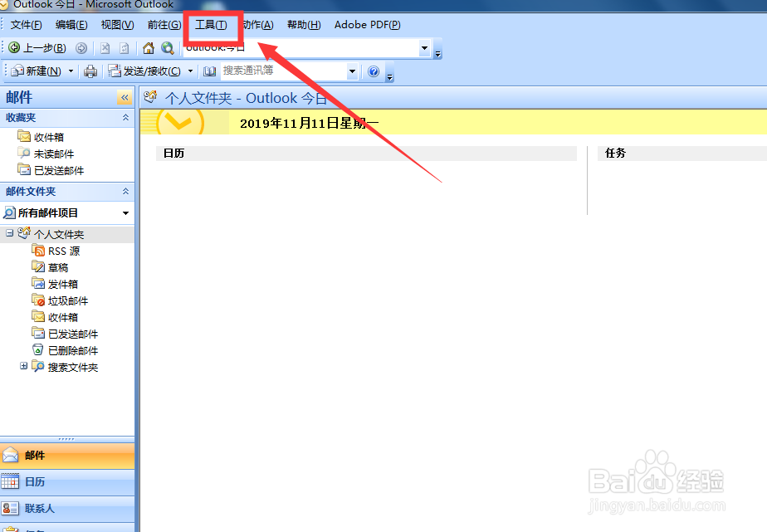Select the 已删除邮件 folder
767x532 pixels.
73,351
